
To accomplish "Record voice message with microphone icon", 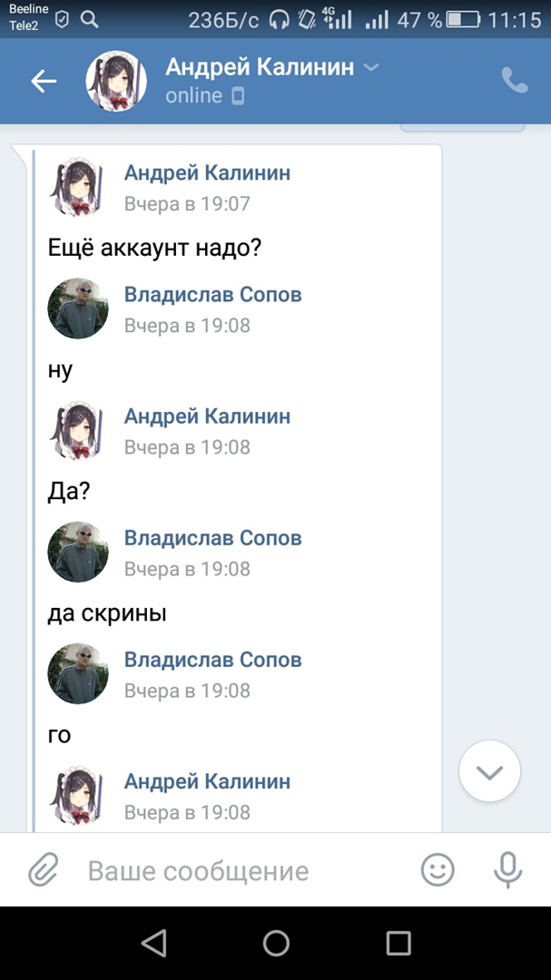I will (507, 871).
